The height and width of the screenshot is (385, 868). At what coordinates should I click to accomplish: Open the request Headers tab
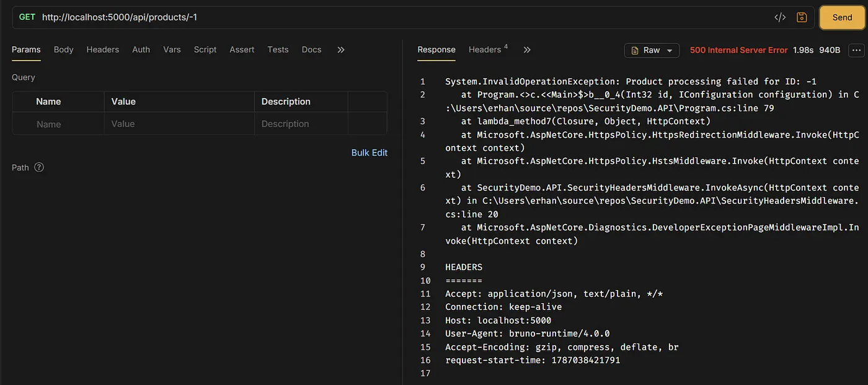click(102, 50)
